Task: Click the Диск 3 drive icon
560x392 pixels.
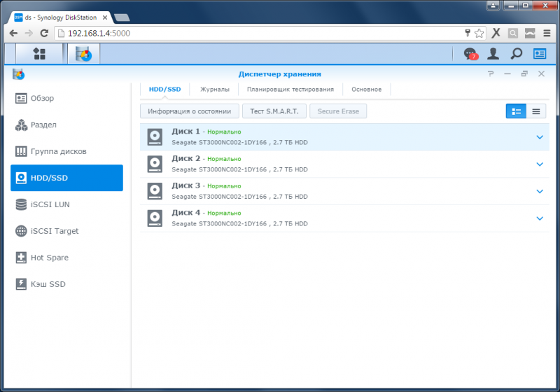Action: click(155, 191)
